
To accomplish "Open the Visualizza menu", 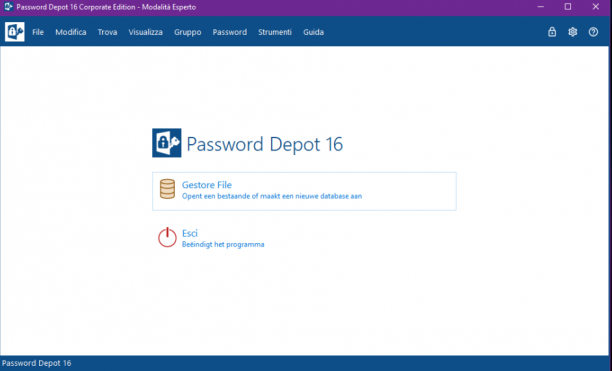I will pos(146,32).
